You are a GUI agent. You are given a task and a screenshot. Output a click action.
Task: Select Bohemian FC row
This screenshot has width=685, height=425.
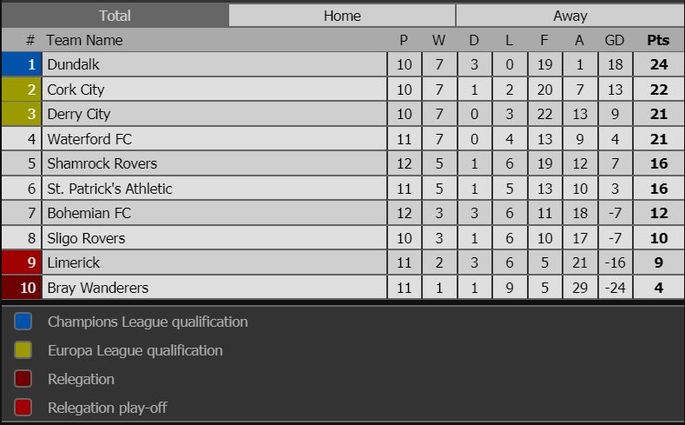tap(214, 213)
